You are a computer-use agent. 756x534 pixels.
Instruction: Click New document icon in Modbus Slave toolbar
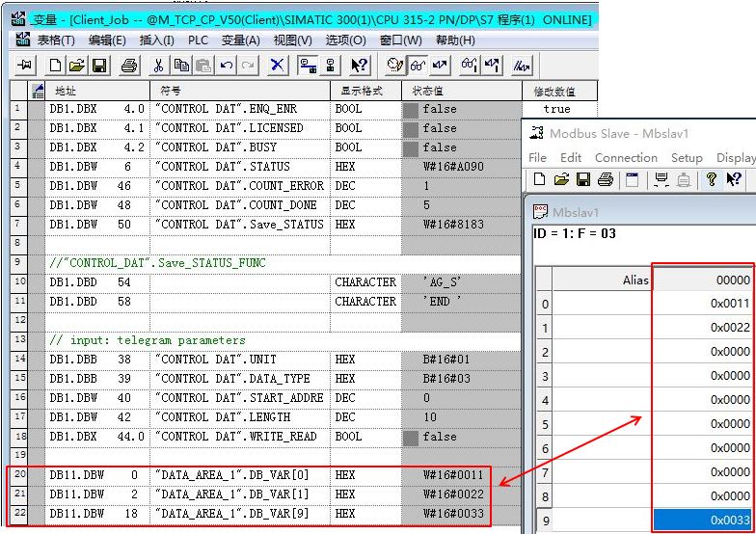pyautogui.click(x=540, y=179)
